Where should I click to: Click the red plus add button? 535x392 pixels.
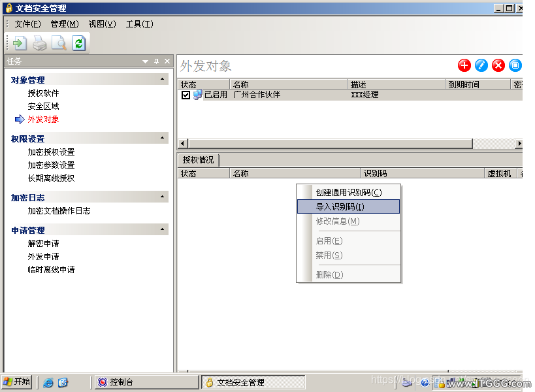[x=464, y=65]
